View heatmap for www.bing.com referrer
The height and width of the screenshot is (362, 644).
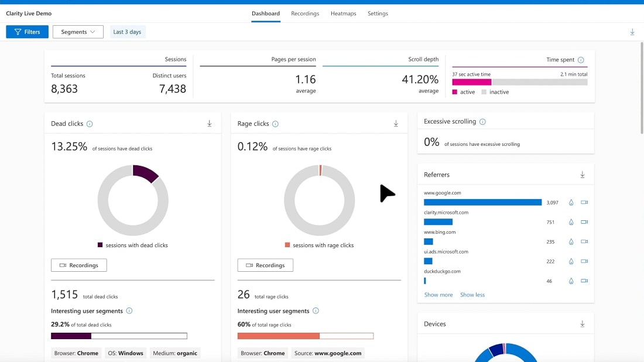[571, 241]
